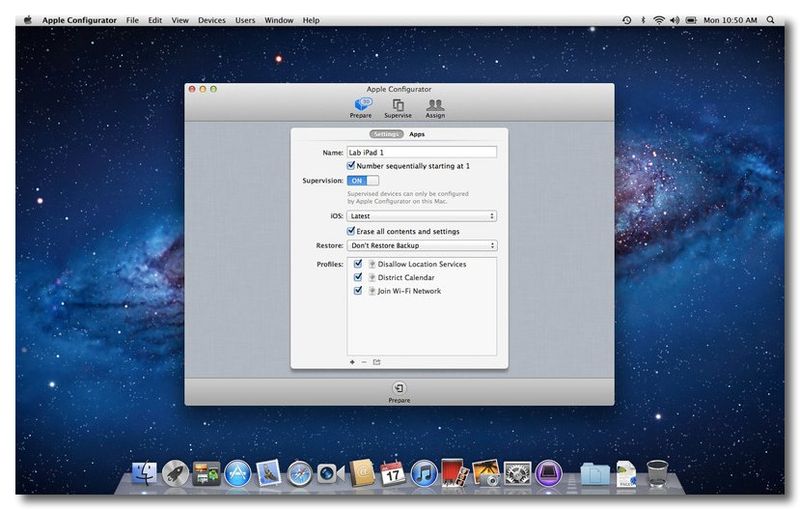Open FaceTime from the Dock
The width and height of the screenshot is (800, 510).
[330, 473]
